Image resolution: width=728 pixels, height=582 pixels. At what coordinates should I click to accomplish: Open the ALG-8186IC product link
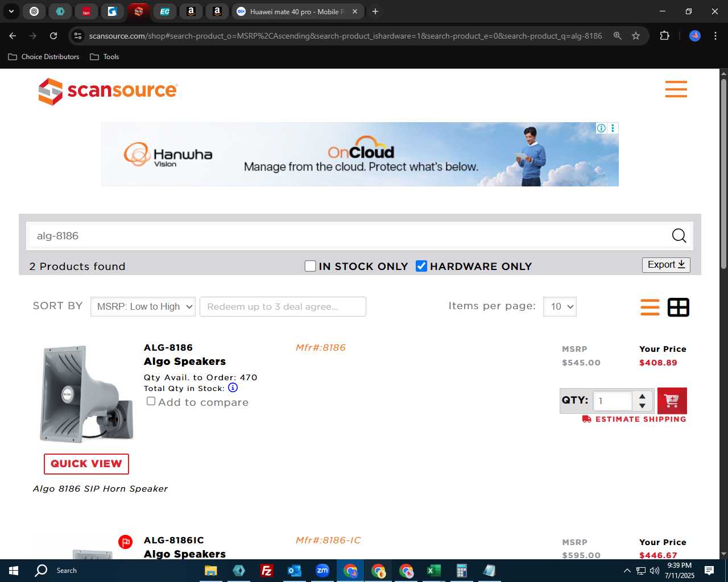[x=174, y=540]
